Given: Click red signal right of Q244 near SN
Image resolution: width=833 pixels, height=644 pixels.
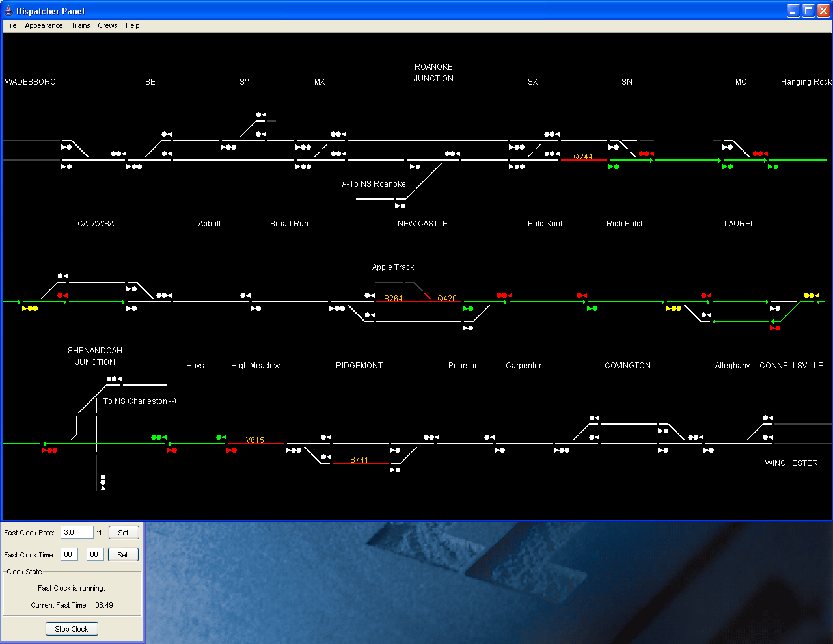Looking at the screenshot, I should (x=646, y=154).
